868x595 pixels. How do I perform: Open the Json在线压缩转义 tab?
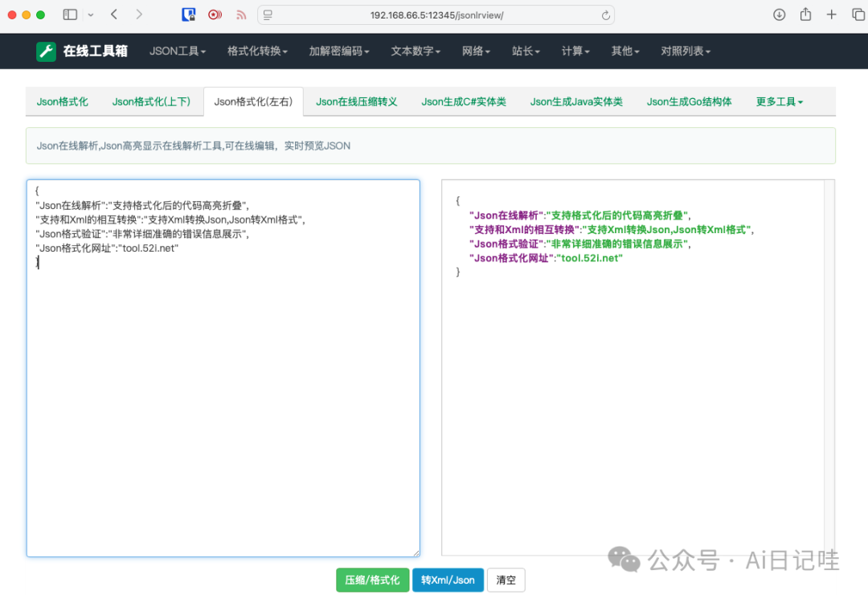click(x=357, y=102)
